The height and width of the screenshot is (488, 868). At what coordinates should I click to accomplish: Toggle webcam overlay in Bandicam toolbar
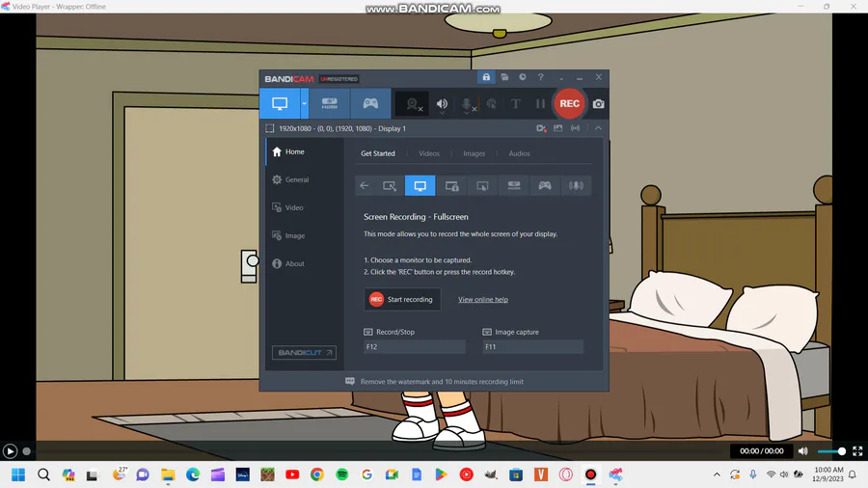point(413,104)
